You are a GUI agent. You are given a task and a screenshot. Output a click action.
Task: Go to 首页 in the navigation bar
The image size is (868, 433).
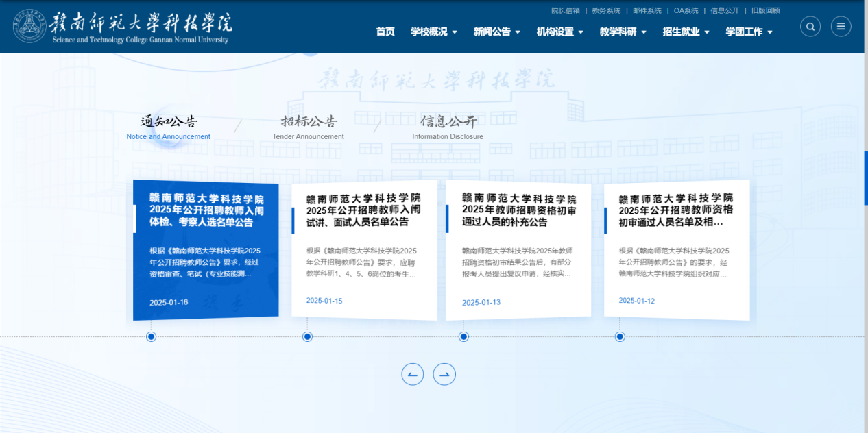coord(385,32)
